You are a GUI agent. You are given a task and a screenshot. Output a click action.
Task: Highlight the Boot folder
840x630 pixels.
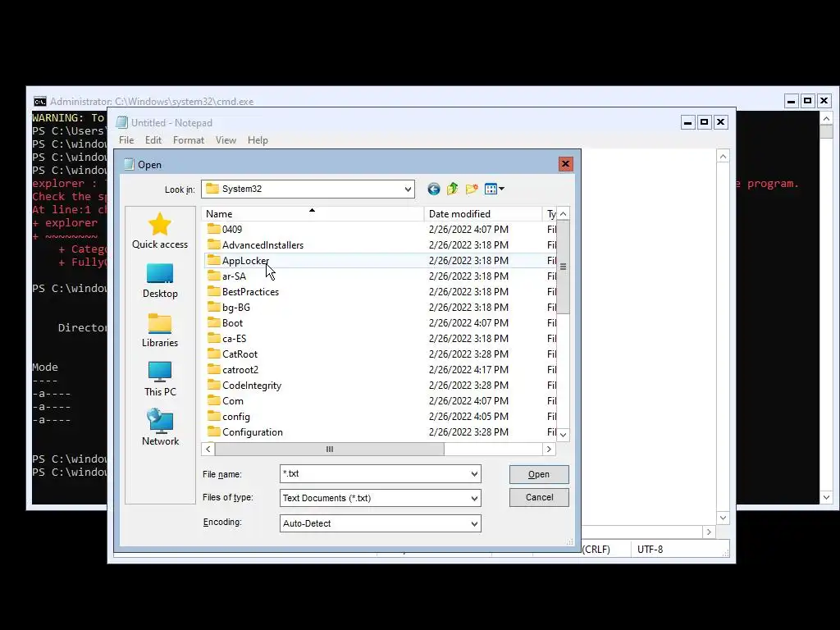coord(232,322)
